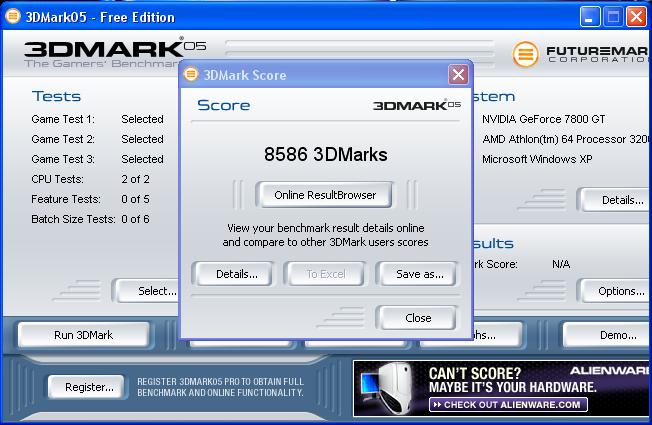Open the Online ResultBrowser
The width and height of the screenshot is (652, 425).
point(325,195)
